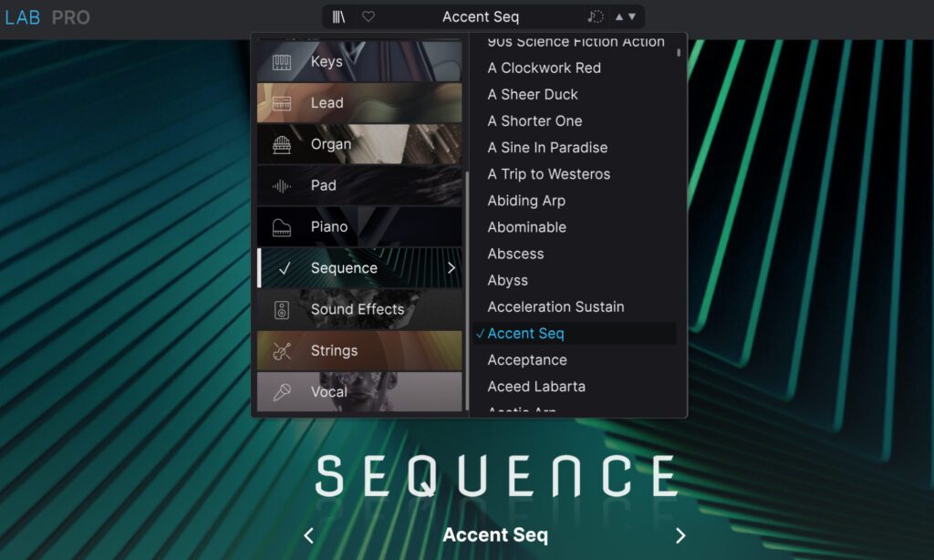Load the Acceleration Sustain preset
Image resolution: width=934 pixels, height=560 pixels.
click(x=555, y=306)
